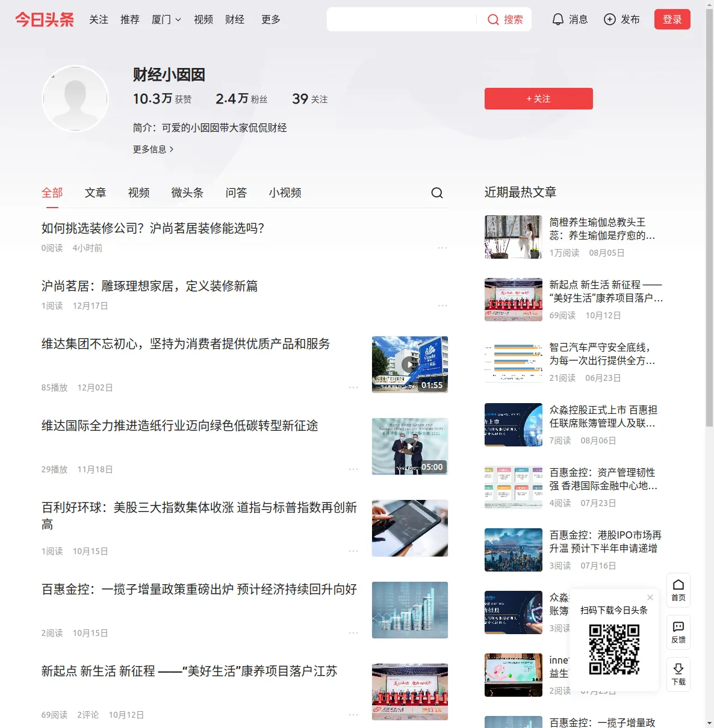Expand 更多信息 profile details
The image size is (714, 728).
(x=153, y=149)
